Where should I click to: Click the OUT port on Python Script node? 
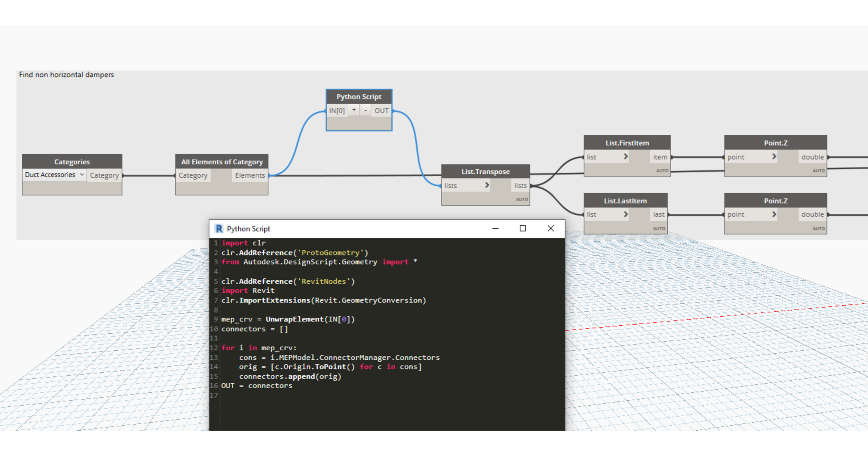click(x=381, y=111)
